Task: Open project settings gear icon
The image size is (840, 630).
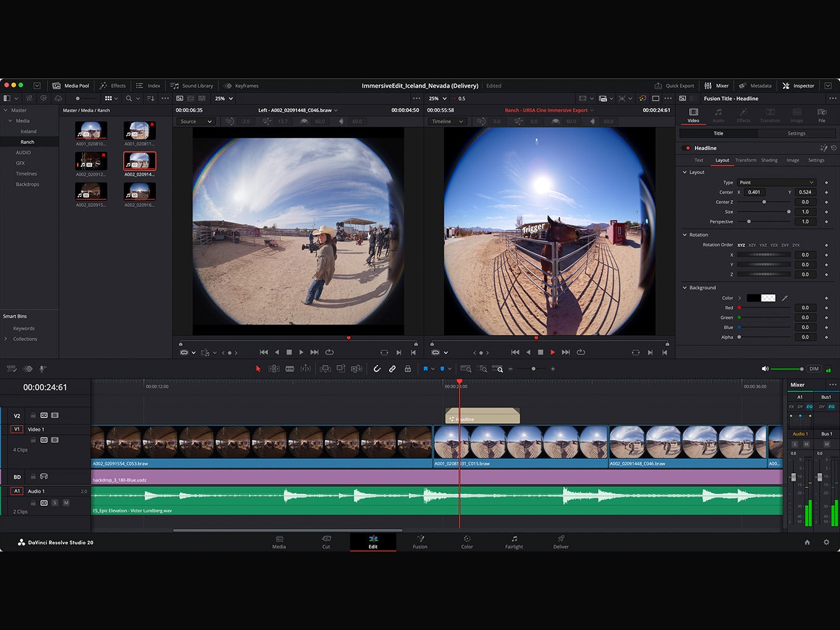Action: point(826,542)
